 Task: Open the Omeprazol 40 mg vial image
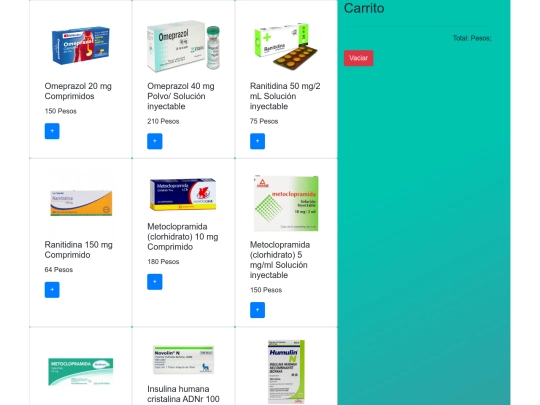click(x=183, y=45)
